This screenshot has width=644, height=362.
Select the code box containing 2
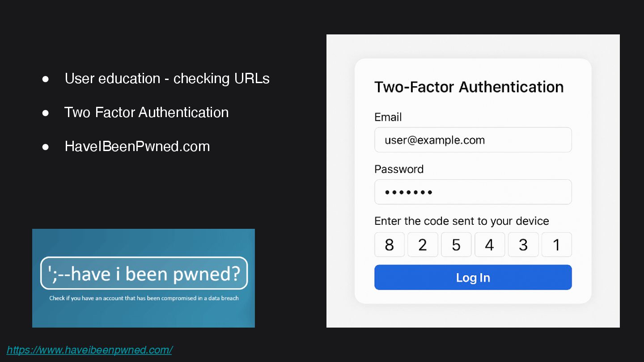(423, 245)
